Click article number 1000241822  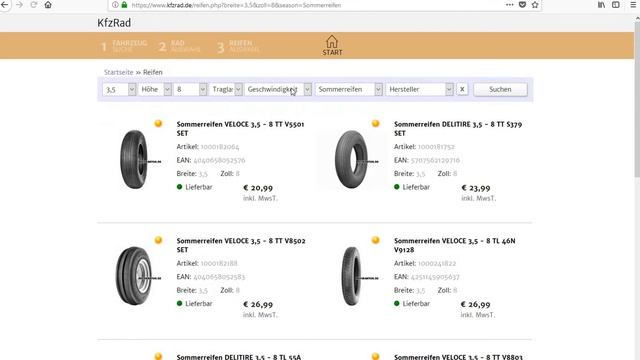(437, 263)
